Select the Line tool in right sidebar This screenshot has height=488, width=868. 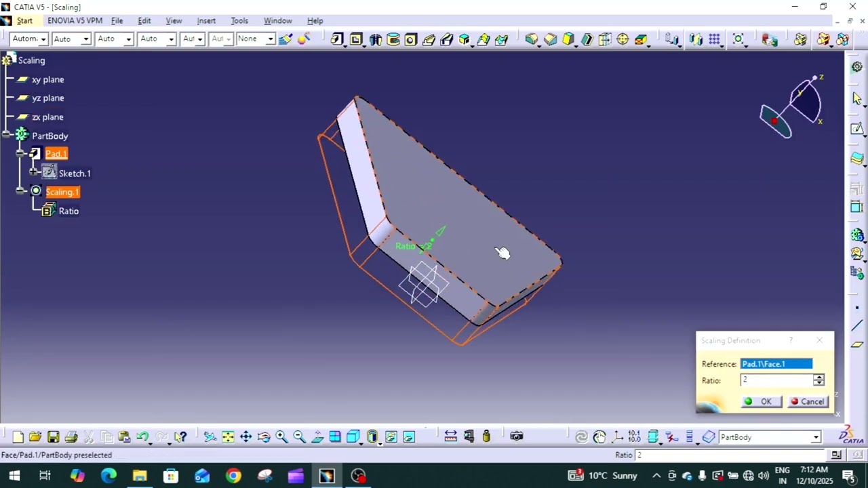point(857,326)
